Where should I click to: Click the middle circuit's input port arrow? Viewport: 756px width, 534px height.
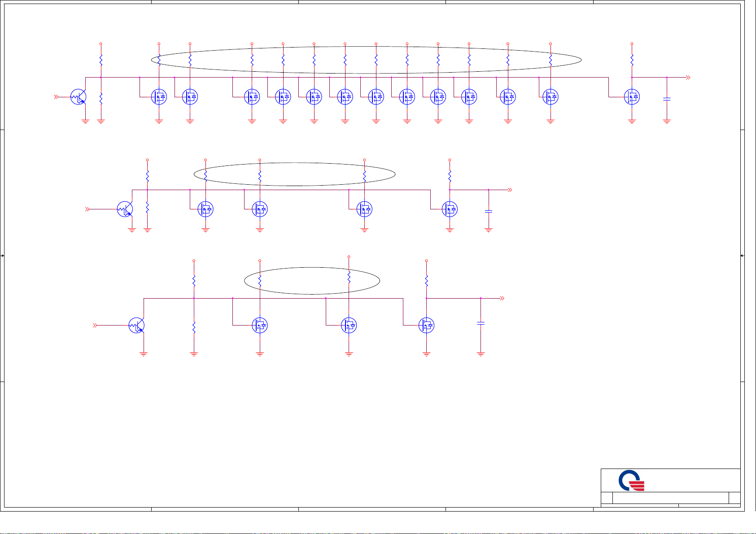(x=88, y=209)
